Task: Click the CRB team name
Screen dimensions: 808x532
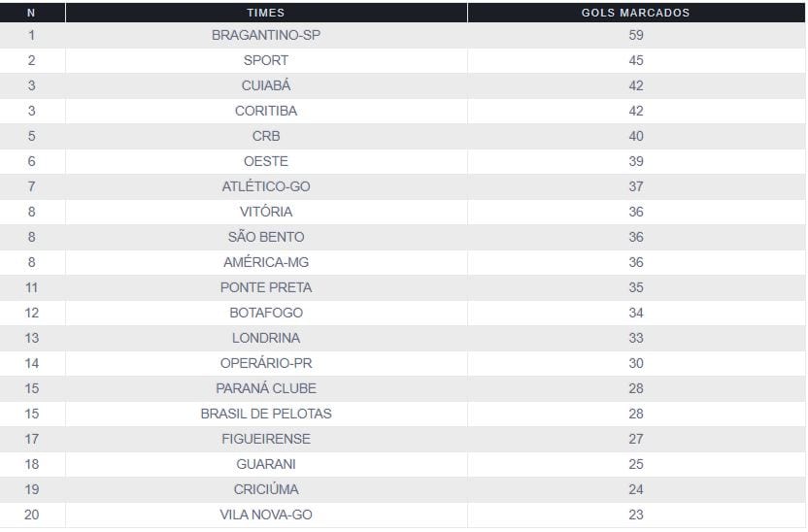Action: pyautogui.click(x=266, y=136)
